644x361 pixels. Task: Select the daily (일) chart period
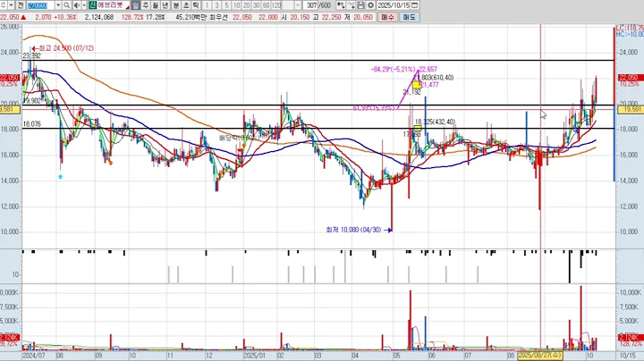[136, 5]
